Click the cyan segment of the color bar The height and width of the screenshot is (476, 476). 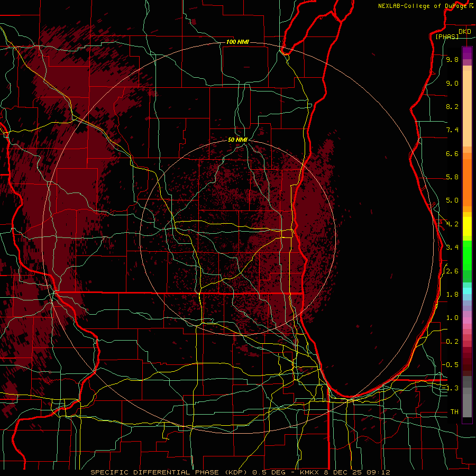pyautogui.click(x=467, y=291)
